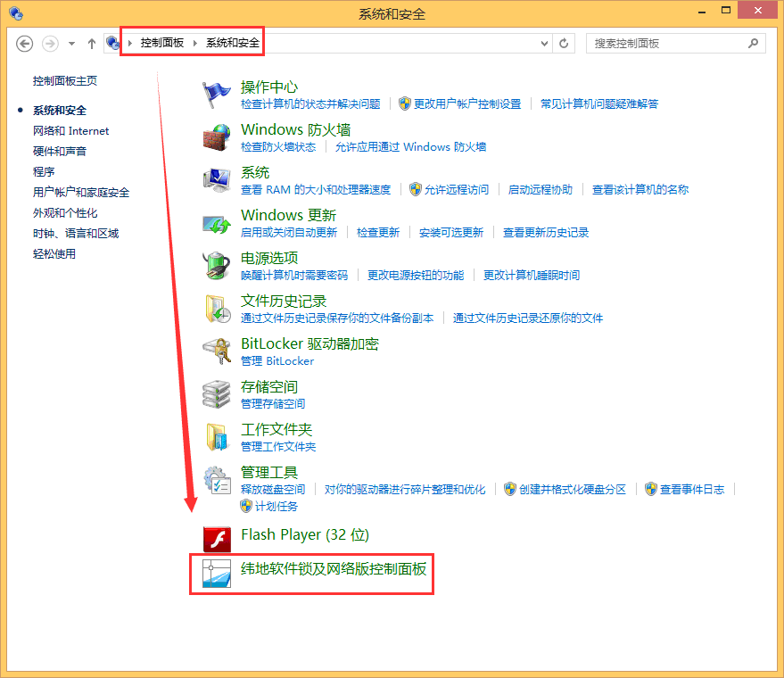Screen dimensions: 784x678
Task: Expand the address bar history dropdown
Action: [x=545, y=43]
